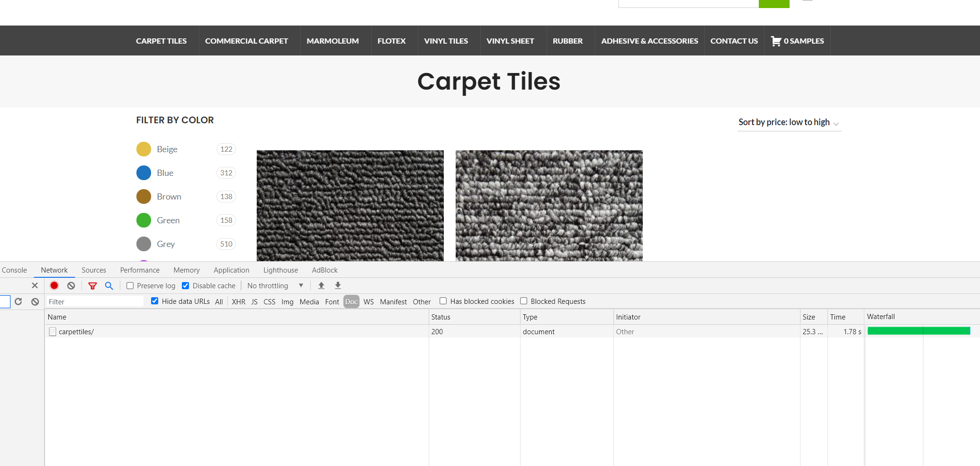Viewport: 980px width, 466px height.
Task: Sort requests by Size column header
Action: coord(813,317)
